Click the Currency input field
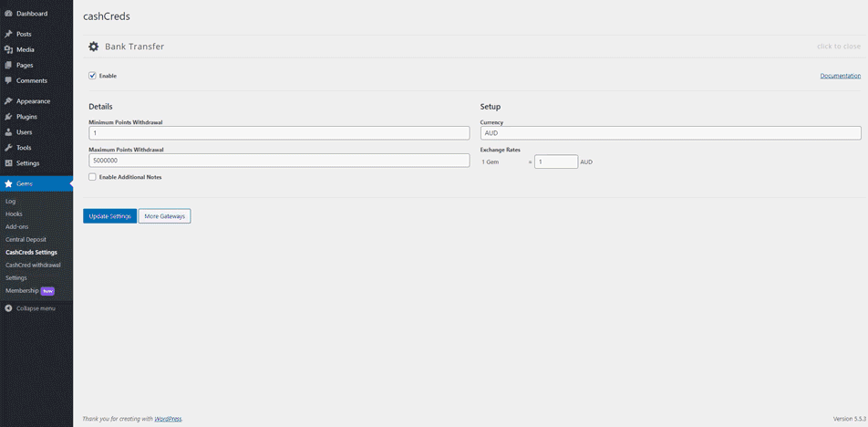 coord(670,133)
